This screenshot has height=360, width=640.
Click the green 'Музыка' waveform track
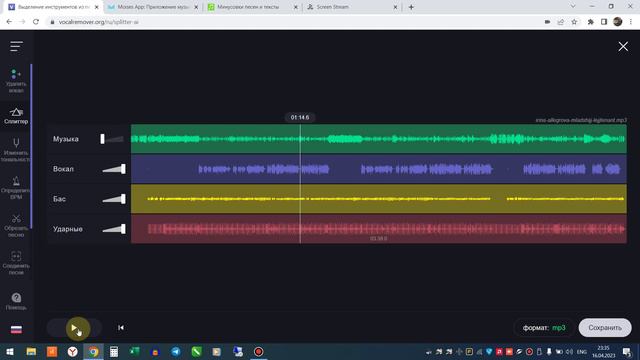pyautogui.click(x=379, y=139)
